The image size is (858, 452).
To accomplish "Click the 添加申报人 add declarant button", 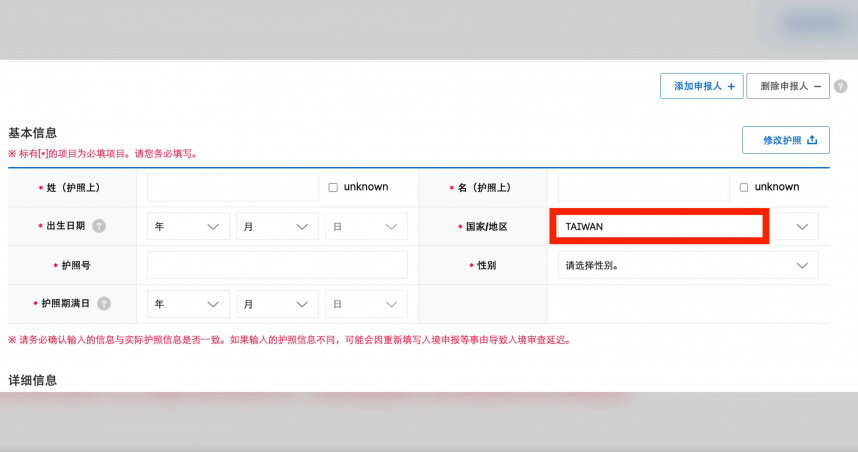I will (x=702, y=86).
